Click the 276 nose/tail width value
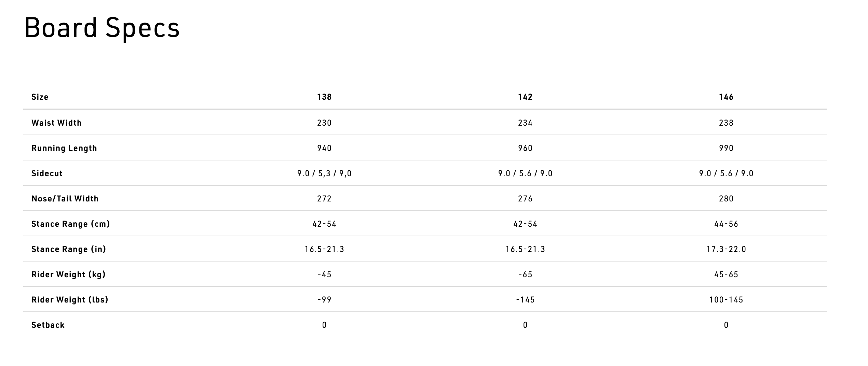Image resolution: width=868 pixels, height=366 pixels. click(525, 199)
